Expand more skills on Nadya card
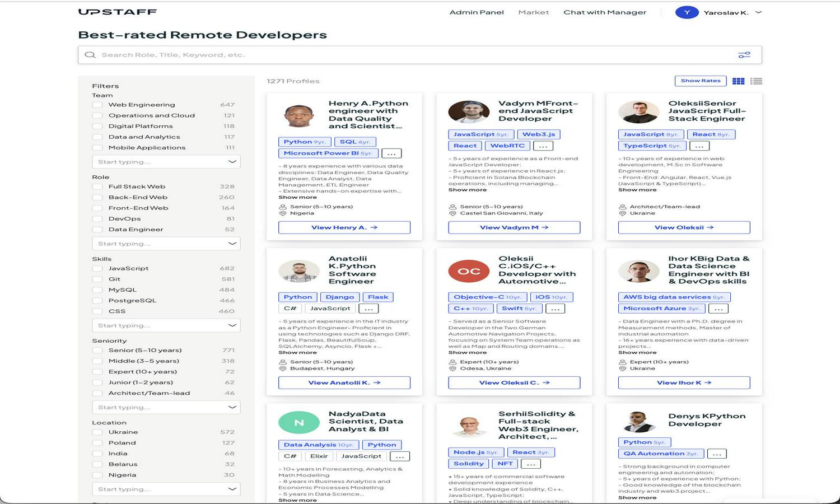 tap(400, 456)
